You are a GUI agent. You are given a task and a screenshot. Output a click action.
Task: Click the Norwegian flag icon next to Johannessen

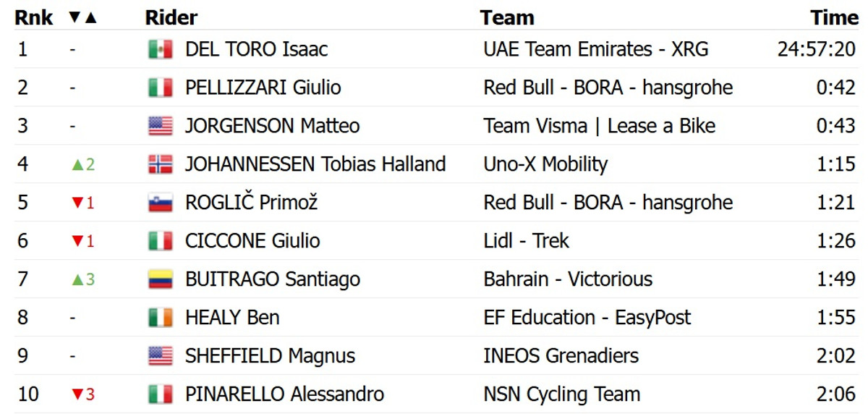click(x=160, y=164)
